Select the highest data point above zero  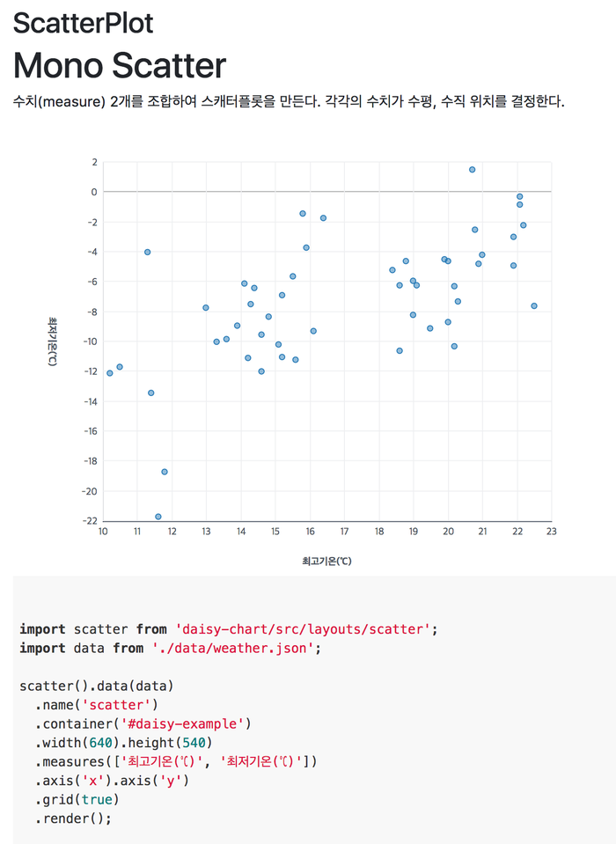click(473, 169)
